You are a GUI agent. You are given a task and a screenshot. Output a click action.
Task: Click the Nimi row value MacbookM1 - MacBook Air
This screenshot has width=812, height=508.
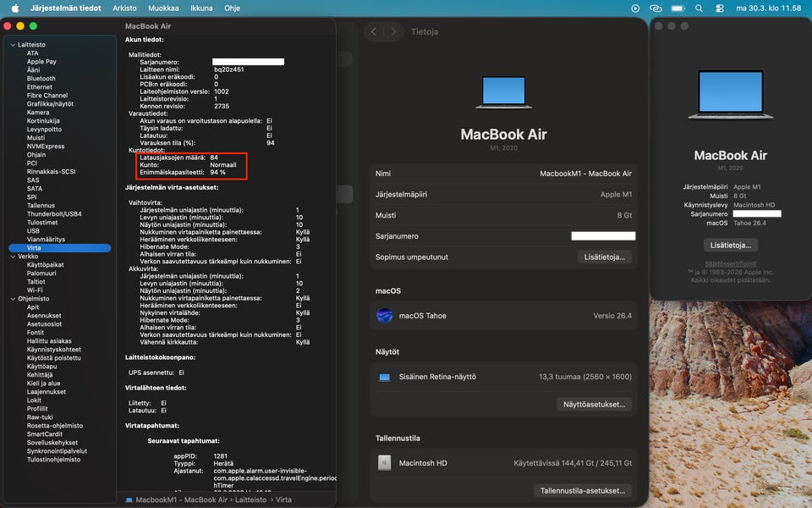585,173
